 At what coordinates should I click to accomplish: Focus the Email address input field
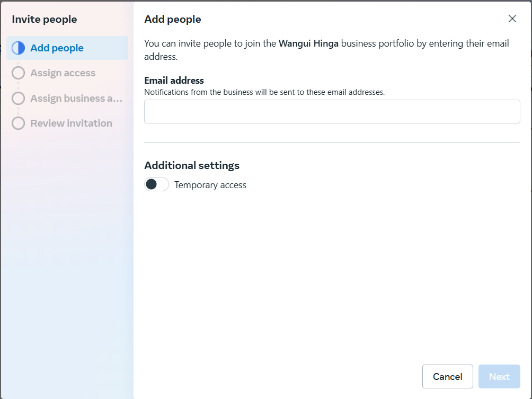[332, 111]
